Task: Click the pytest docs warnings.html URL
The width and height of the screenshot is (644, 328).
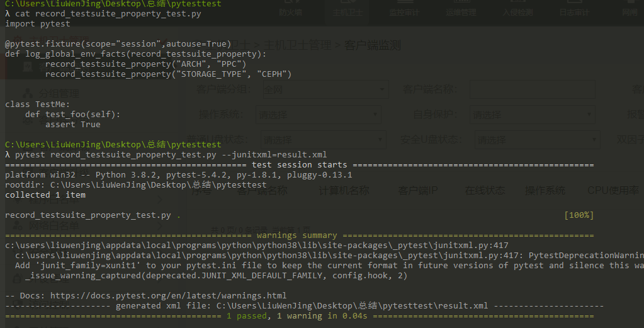Action: [168, 295]
